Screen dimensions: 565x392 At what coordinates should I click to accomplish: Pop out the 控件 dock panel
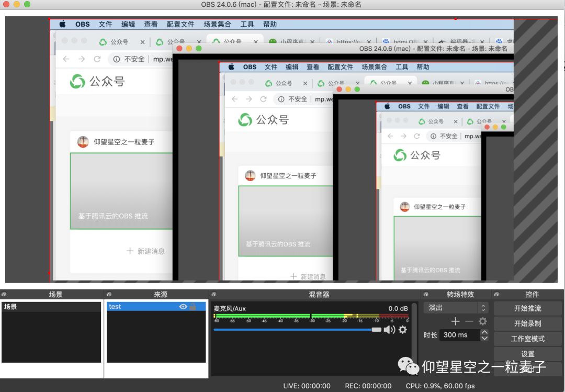point(496,294)
